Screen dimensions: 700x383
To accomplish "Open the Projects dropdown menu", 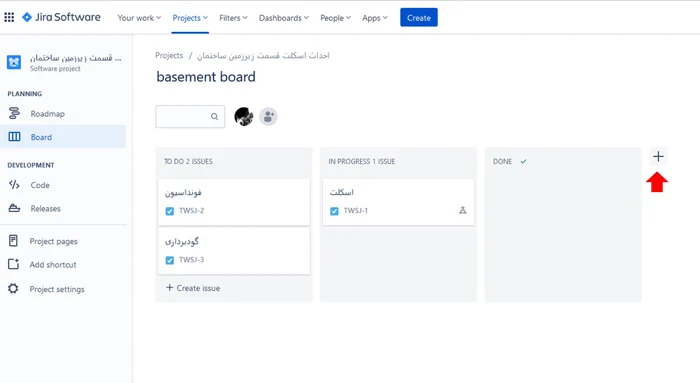I will tap(190, 18).
